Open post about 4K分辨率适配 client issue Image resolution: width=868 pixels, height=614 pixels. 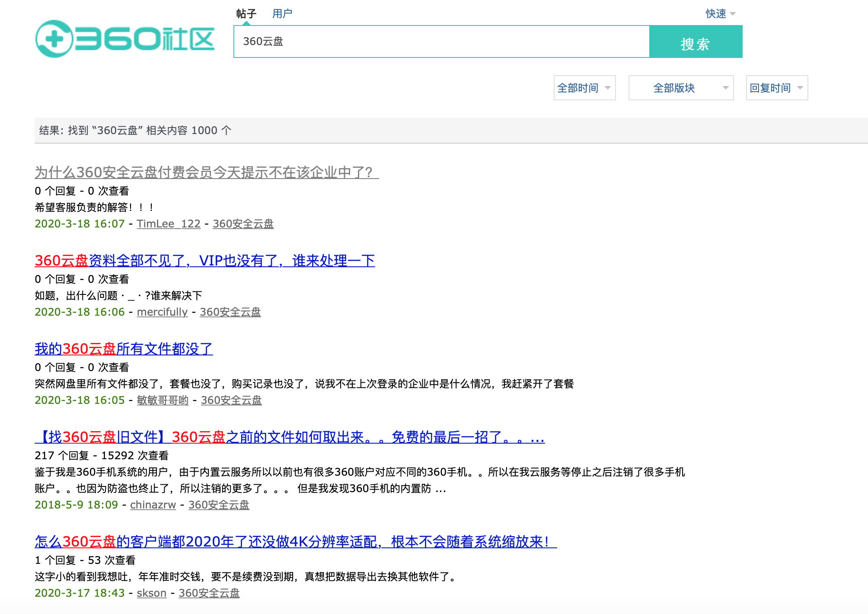pyautogui.click(x=296, y=541)
